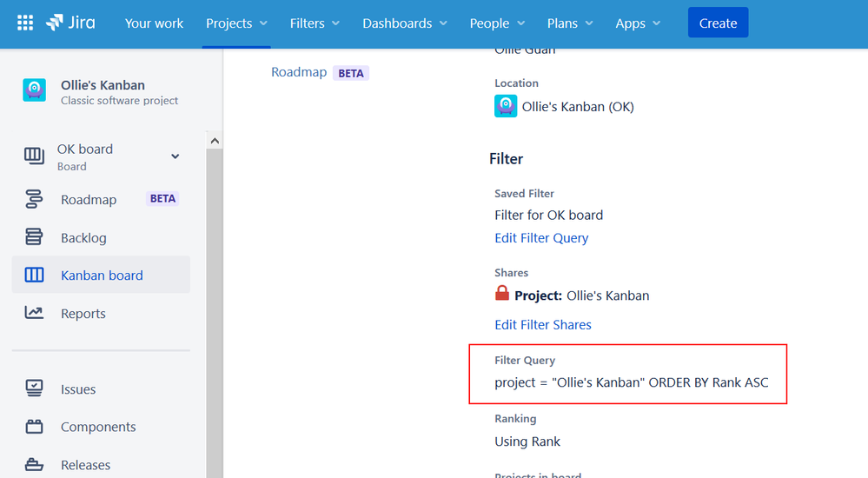This screenshot has width=868, height=478.
Task: Open the Roadmap settings tab link
Action: tap(299, 72)
